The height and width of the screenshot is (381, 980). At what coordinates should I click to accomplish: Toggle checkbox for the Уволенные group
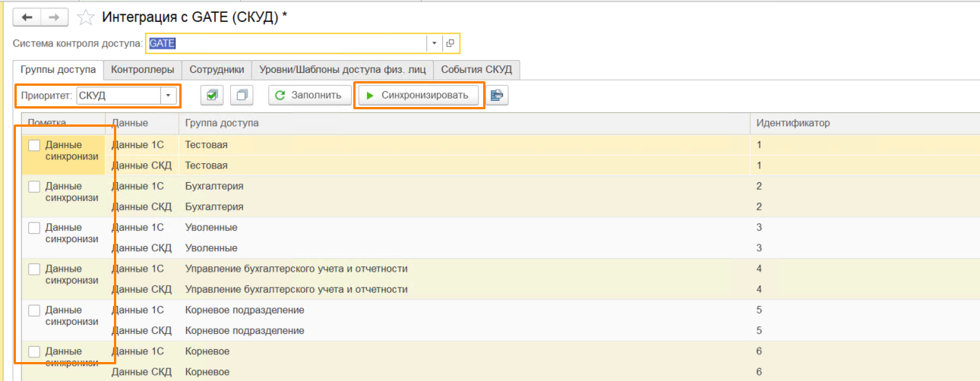click(x=34, y=228)
